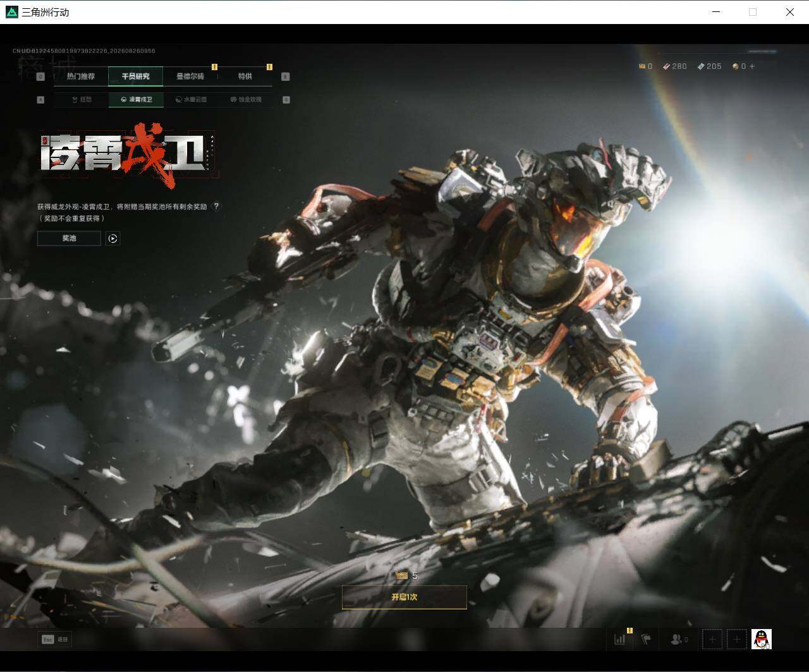Select the 凌霄戍卫 sub-tab
The height and width of the screenshot is (672, 809).
[x=136, y=99]
